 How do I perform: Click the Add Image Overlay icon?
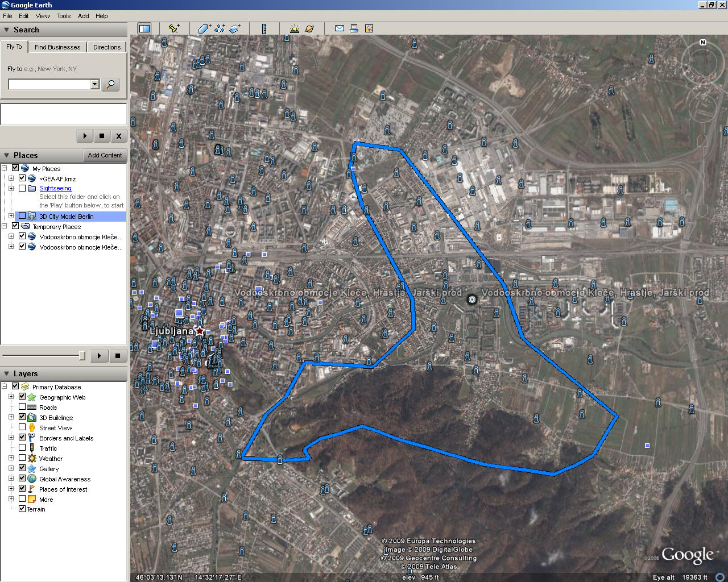coord(235,28)
